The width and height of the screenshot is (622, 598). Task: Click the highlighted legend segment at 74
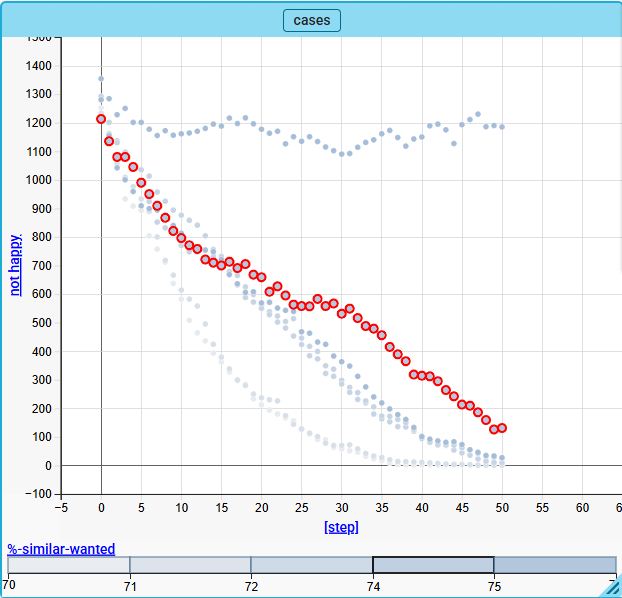pos(433,565)
